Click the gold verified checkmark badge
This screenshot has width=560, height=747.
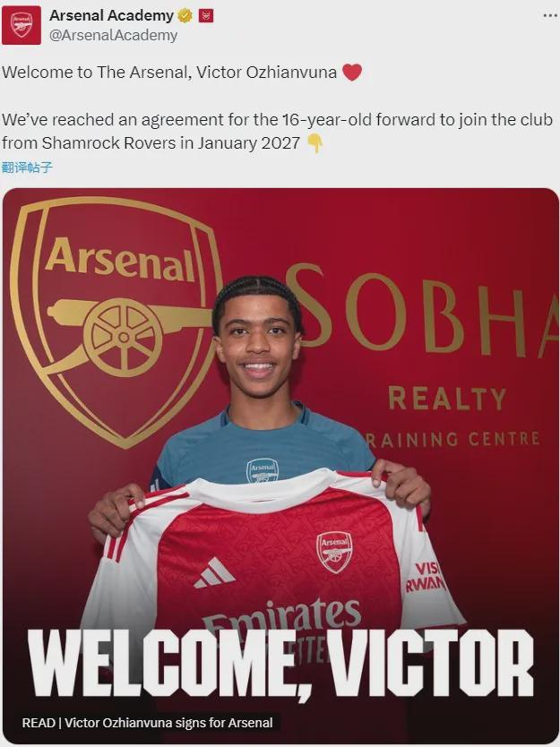(x=185, y=15)
